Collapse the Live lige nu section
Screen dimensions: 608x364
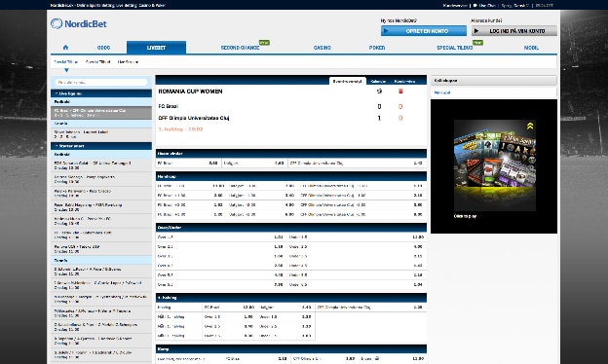tap(101, 93)
